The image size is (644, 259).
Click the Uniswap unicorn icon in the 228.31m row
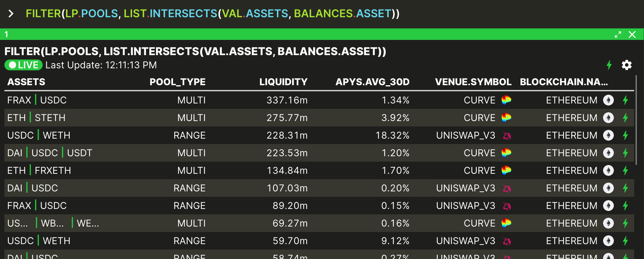(x=507, y=136)
